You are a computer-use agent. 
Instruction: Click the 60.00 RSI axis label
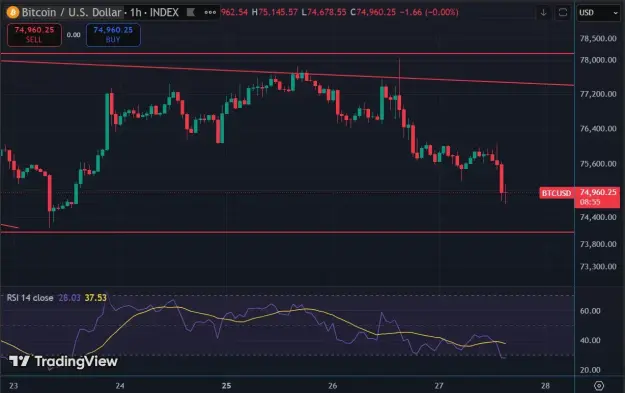(590, 311)
